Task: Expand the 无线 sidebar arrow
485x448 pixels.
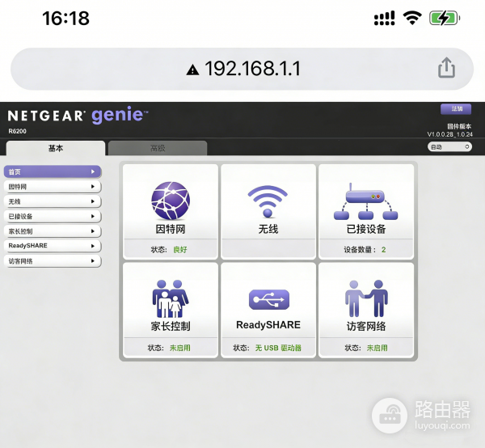Action: tap(93, 201)
